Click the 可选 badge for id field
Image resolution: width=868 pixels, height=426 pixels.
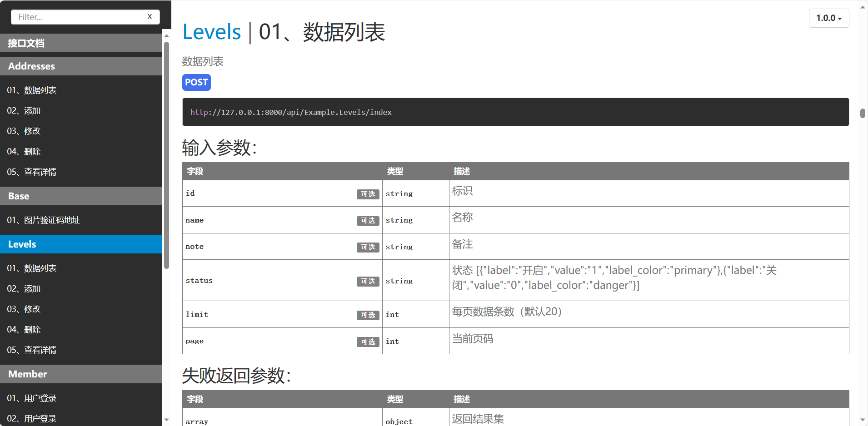pyautogui.click(x=368, y=194)
